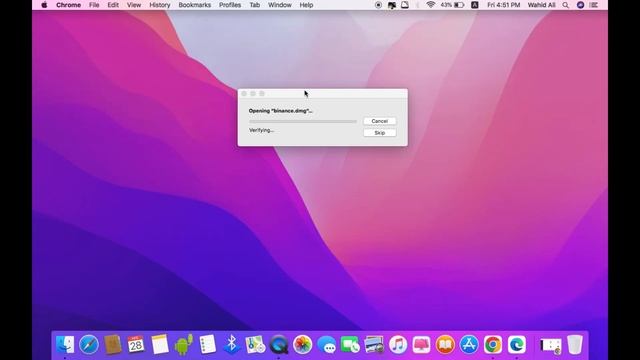Open the yellow Notes app
Image resolution: width=640 pixels, height=360 pixels.
pyautogui.click(x=160, y=344)
